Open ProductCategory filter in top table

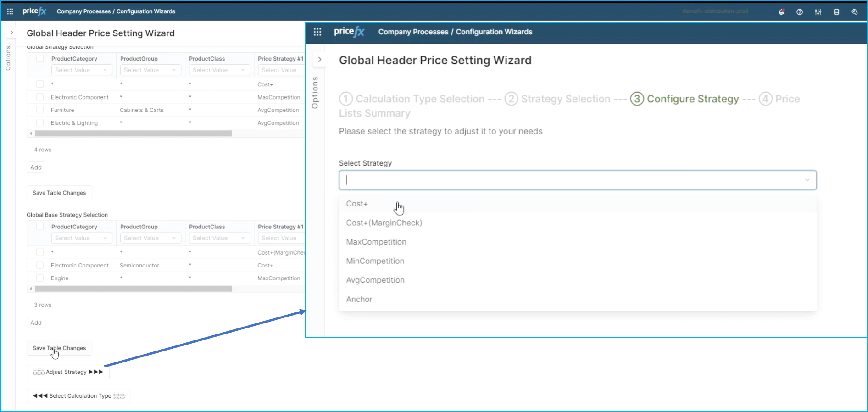point(81,70)
